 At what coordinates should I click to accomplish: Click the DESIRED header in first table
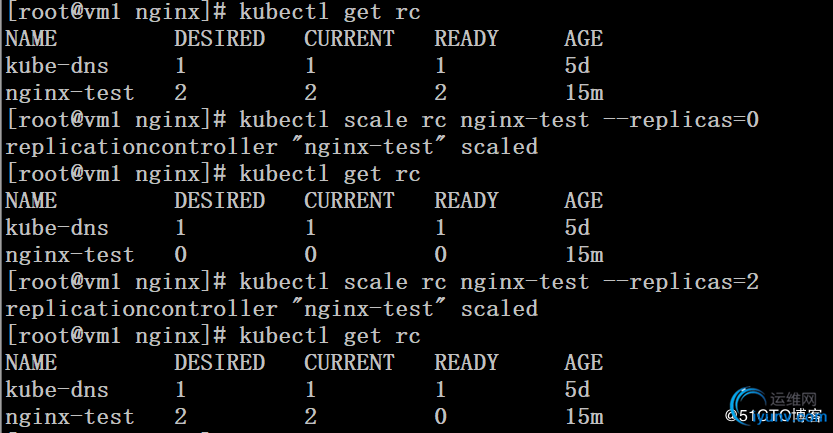[x=219, y=39]
